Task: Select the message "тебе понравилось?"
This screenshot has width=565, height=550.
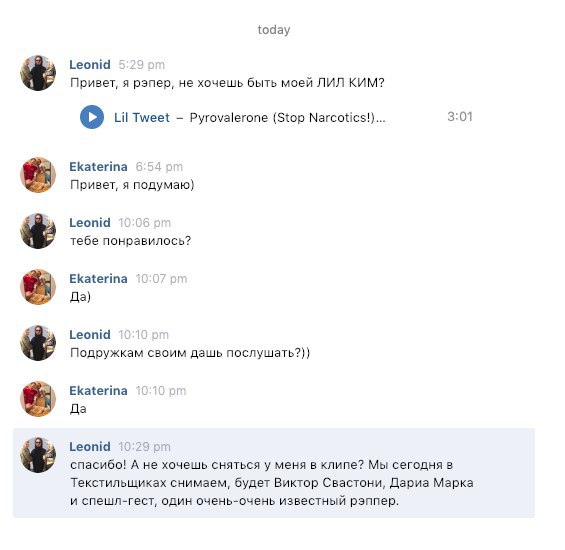Action: tap(130, 240)
